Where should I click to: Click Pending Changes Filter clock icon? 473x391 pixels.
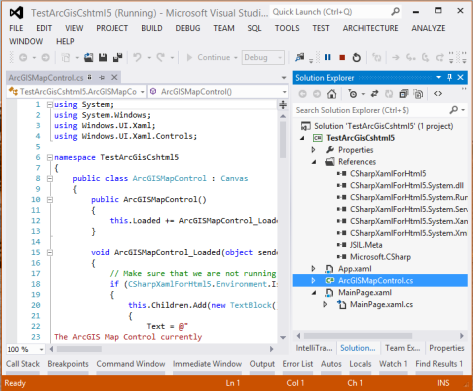(353, 94)
